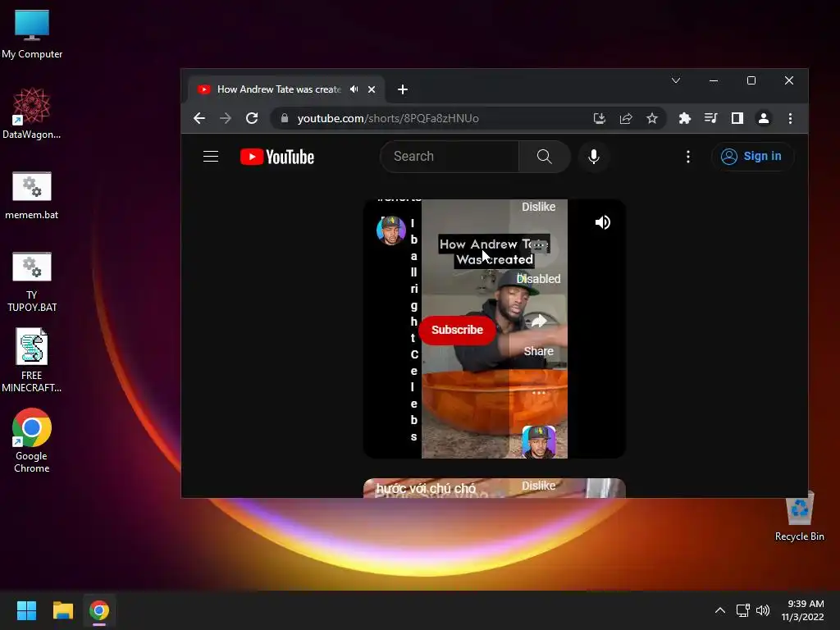The height and width of the screenshot is (630, 840).
Task: Reload the YouTube page
Action: (x=252, y=118)
